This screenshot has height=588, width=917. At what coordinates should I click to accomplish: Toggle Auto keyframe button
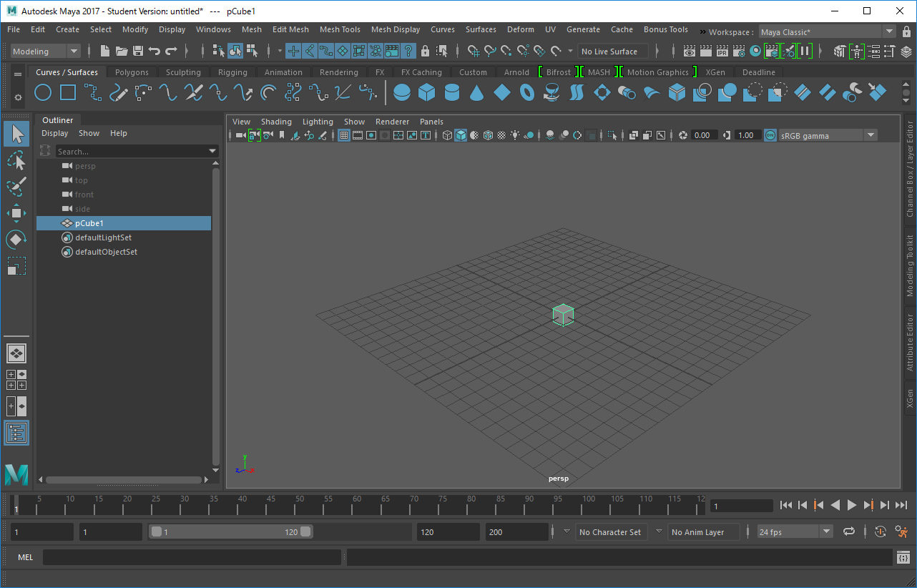point(881,531)
